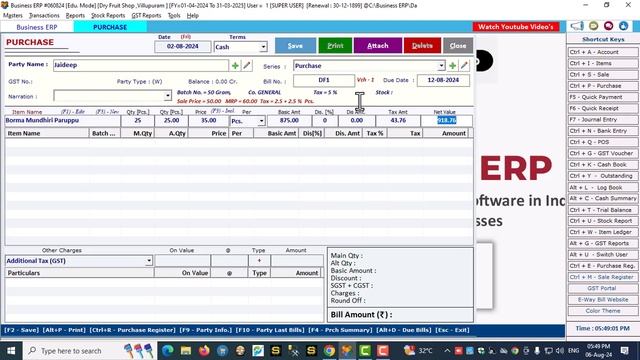The width and height of the screenshot is (640, 360).
Task: Click Ctrl + T - Trial Balance shortcut
Action: [x=603, y=210]
